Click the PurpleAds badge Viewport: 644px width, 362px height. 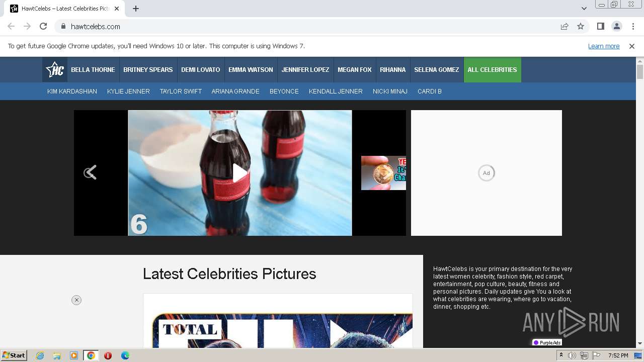tap(547, 342)
